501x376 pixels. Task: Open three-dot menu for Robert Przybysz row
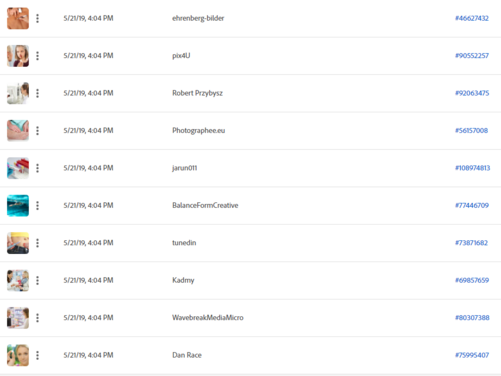(37, 93)
